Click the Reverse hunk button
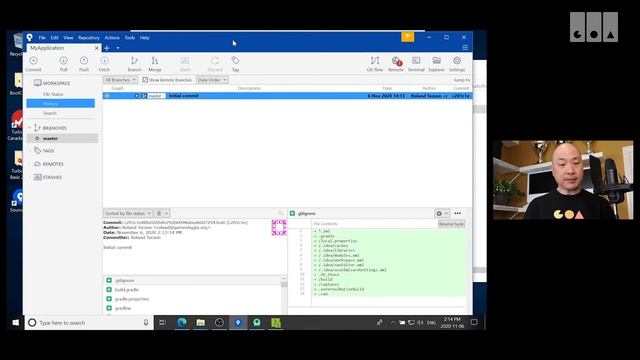 (x=451, y=224)
